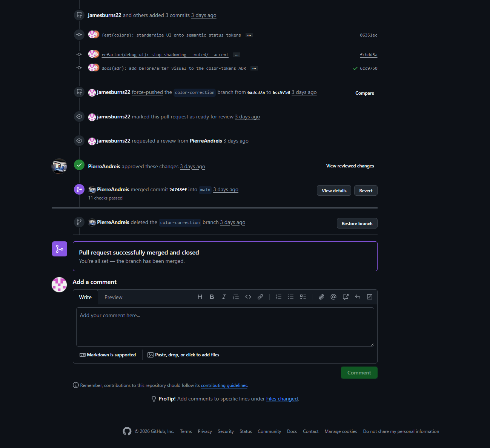This screenshot has height=448, width=490.
Task: Mention a user with the @ icon
Action: 333,297
